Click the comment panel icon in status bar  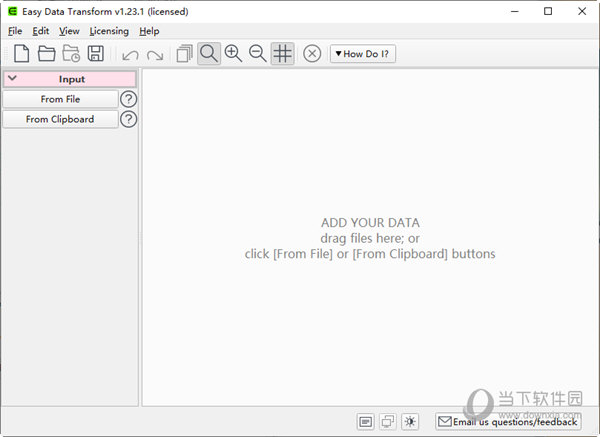(x=365, y=422)
